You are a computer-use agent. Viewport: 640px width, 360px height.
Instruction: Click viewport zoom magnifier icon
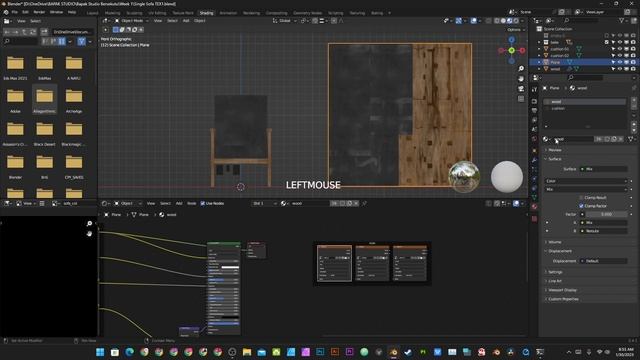pyautogui.click(x=521, y=69)
